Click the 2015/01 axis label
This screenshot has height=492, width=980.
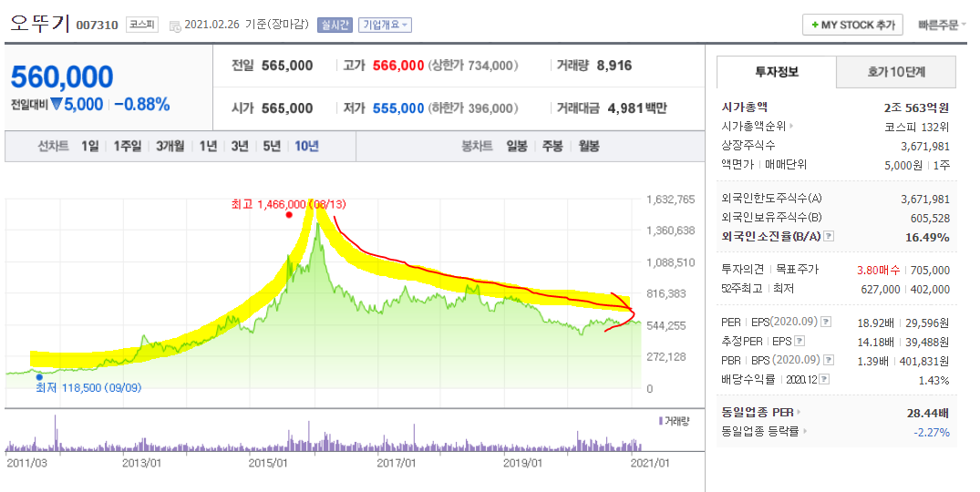point(267,463)
